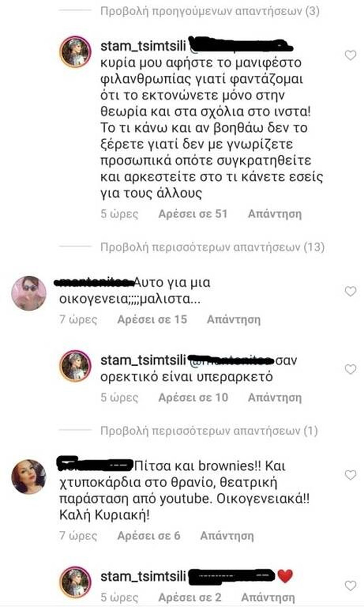
Task: Tap heart on 'Πίτσα και brownies' comment
Action: (350, 475)
